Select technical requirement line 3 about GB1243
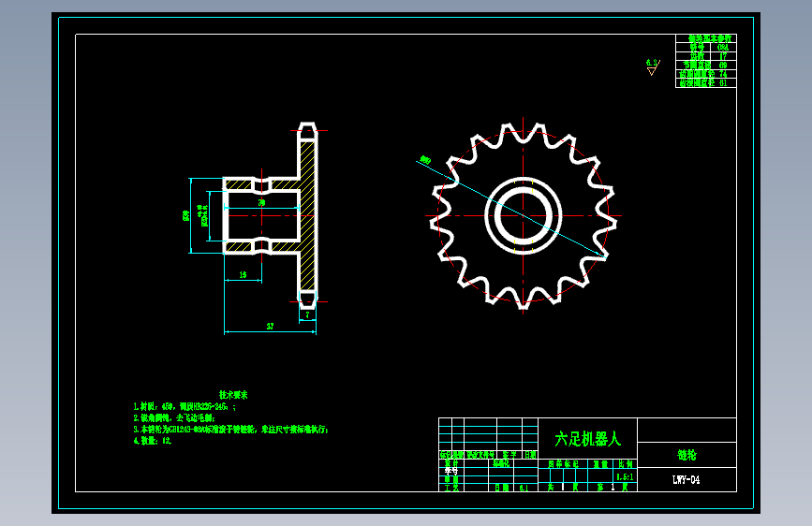 [x=230, y=430]
